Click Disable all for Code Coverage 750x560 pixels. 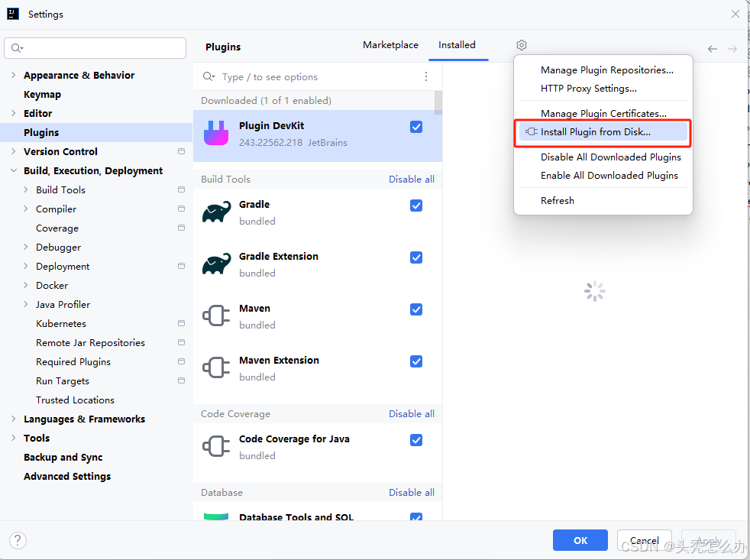412,413
